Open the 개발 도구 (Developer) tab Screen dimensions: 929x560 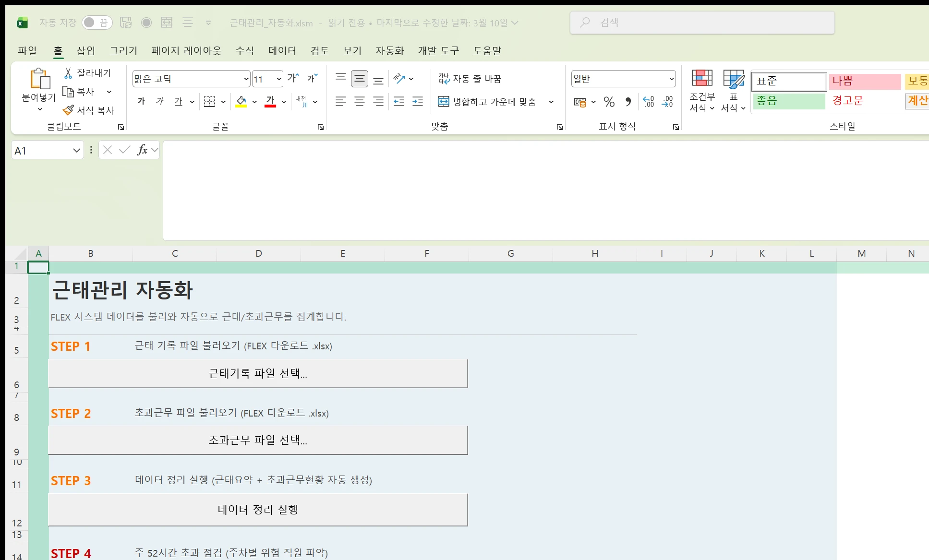(x=438, y=50)
